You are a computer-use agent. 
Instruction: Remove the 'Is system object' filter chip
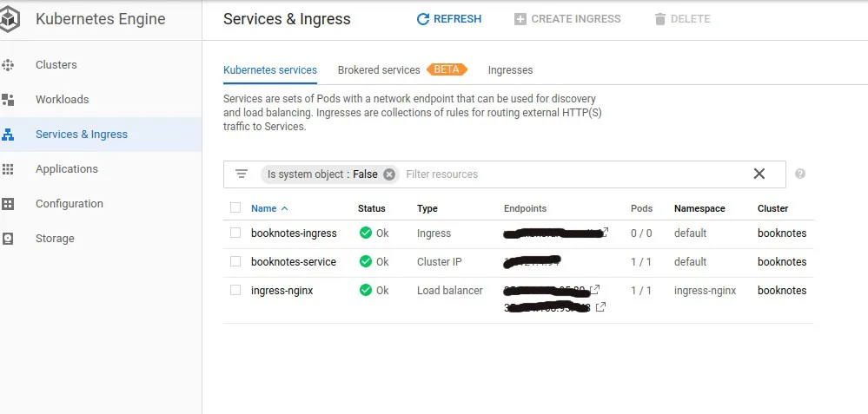click(x=389, y=174)
